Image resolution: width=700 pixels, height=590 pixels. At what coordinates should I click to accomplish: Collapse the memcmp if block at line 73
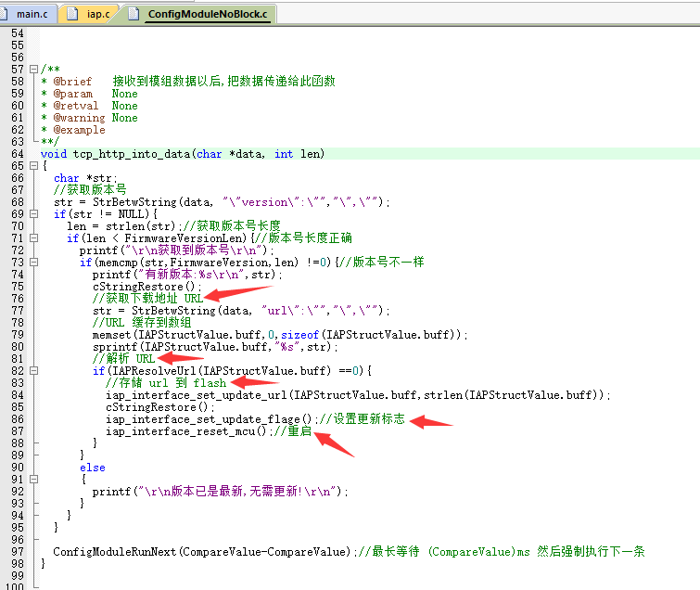(x=33, y=263)
